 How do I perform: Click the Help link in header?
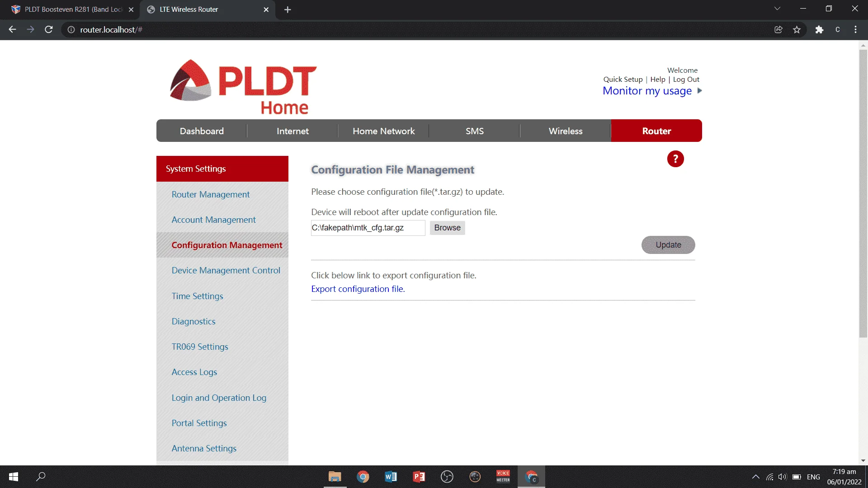[x=658, y=80]
